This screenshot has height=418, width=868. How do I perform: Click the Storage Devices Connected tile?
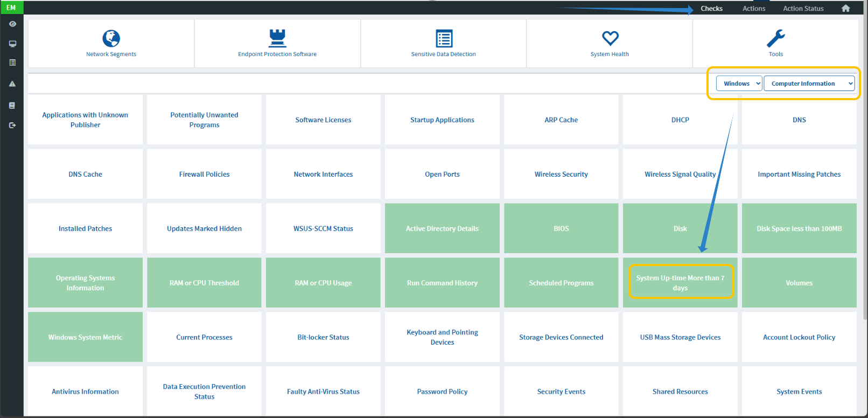pyautogui.click(x=561, y=337)
